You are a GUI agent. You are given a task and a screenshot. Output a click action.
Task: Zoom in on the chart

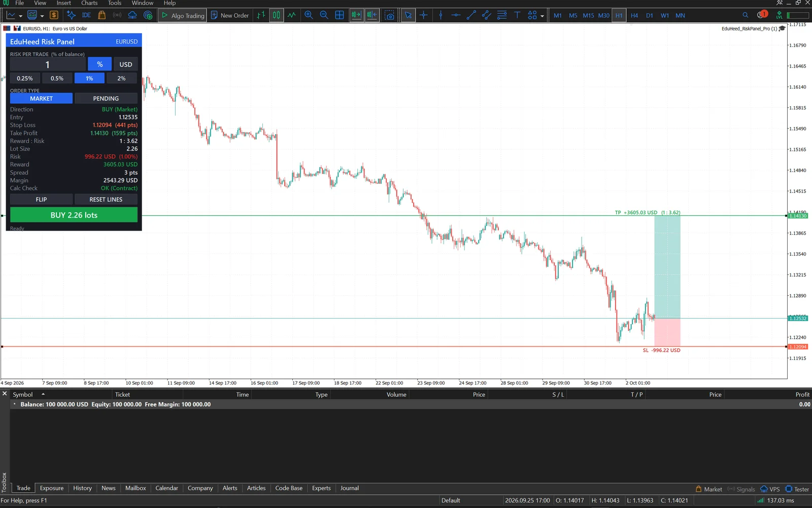309,15
